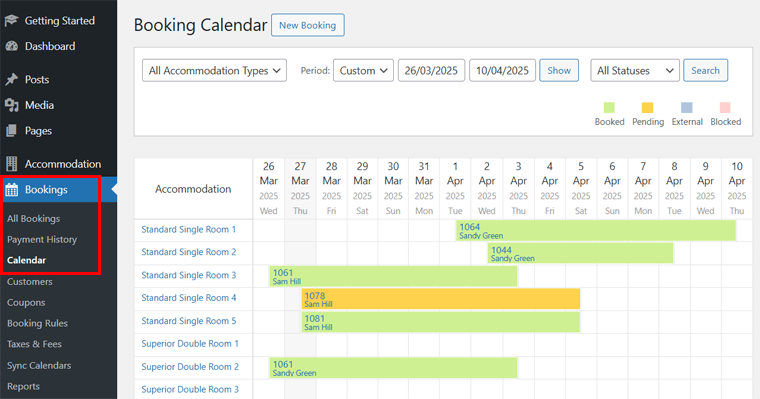
Task: Click the green Booked legend swatch
Action: point(609,108)
